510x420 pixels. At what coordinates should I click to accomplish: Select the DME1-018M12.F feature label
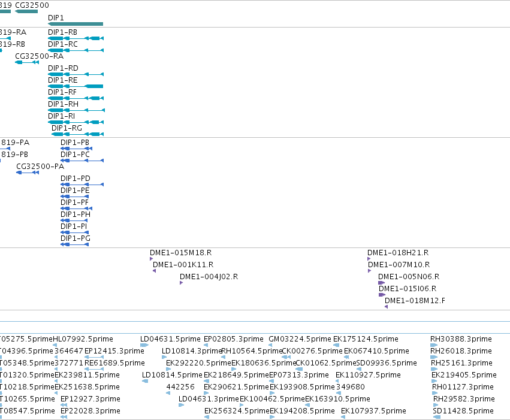[415, 301]
